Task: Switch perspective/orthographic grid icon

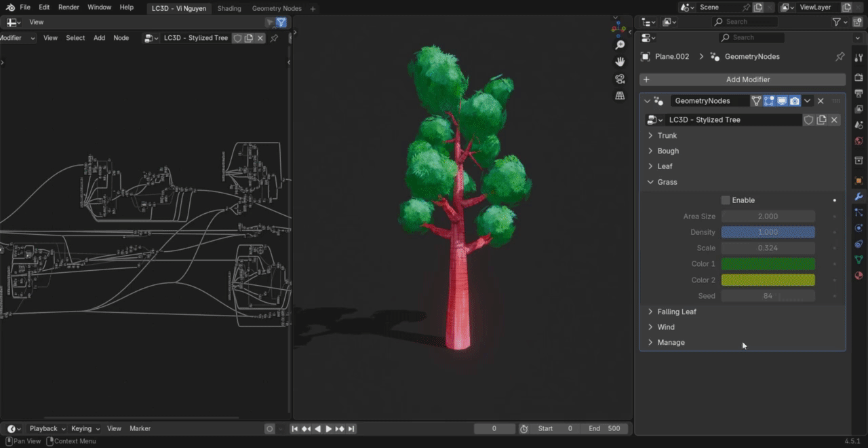Action: 620,96
